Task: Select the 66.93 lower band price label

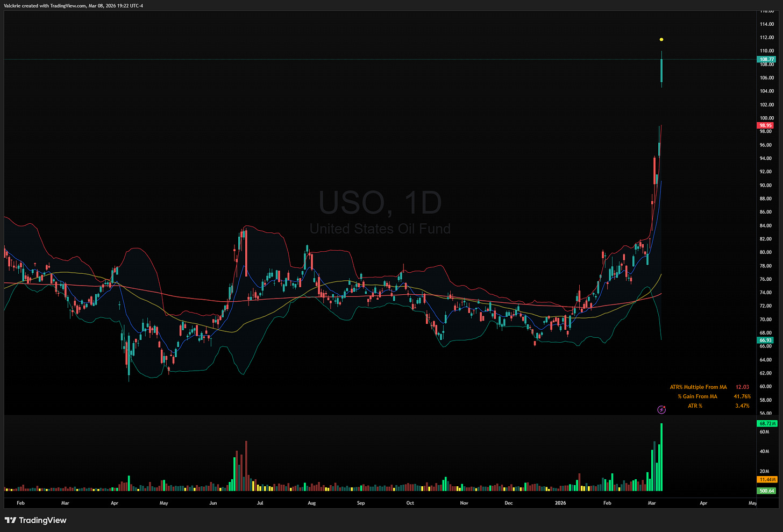Action: click(766, 340)
